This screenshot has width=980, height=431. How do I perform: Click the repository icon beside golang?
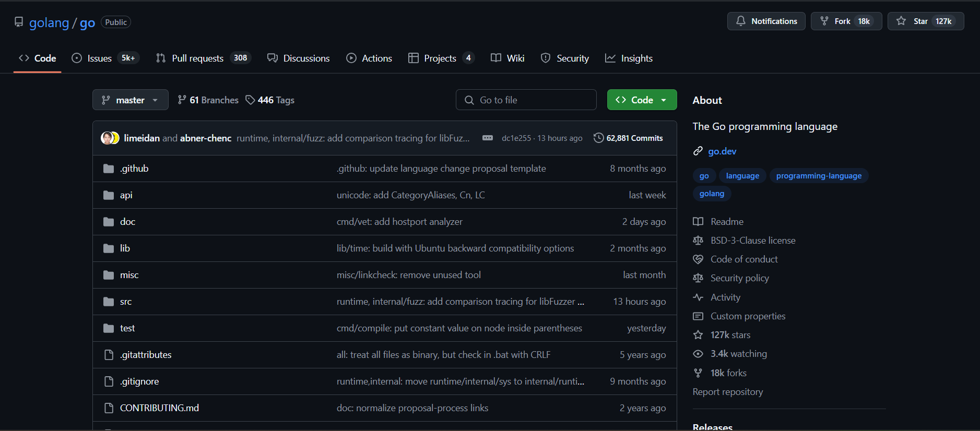(x=19, y=22)
